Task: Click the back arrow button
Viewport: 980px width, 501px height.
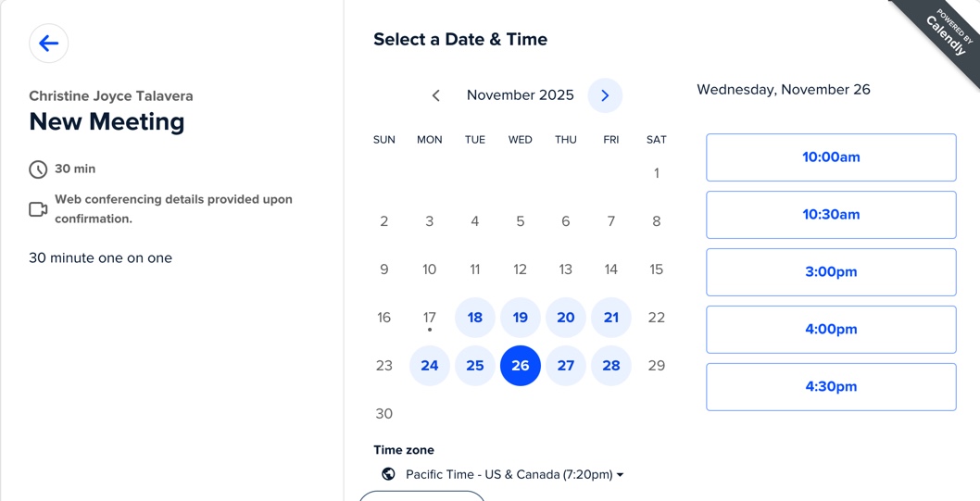Action: coord(48,44)
